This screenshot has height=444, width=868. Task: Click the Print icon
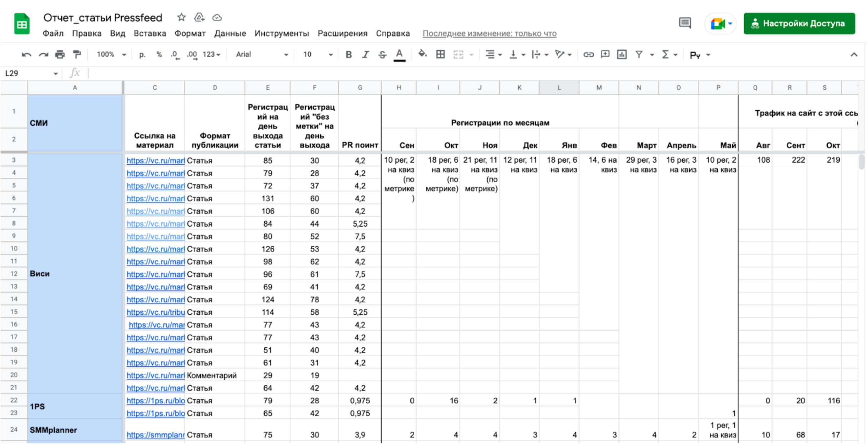click(x=60, y=55)
